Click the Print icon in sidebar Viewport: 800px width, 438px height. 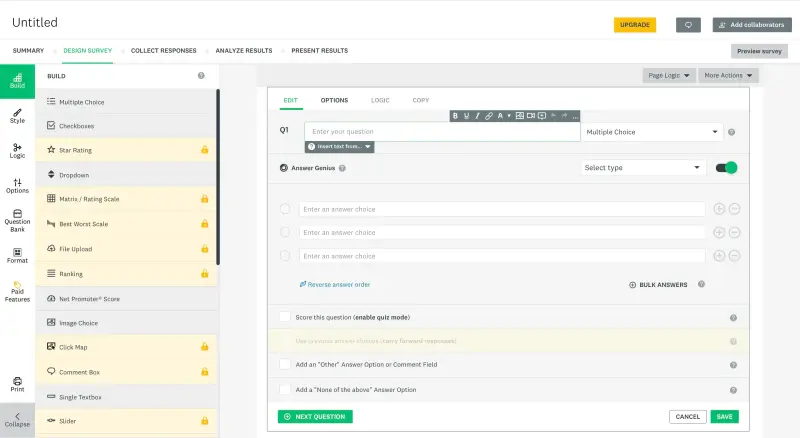[17, 384]
